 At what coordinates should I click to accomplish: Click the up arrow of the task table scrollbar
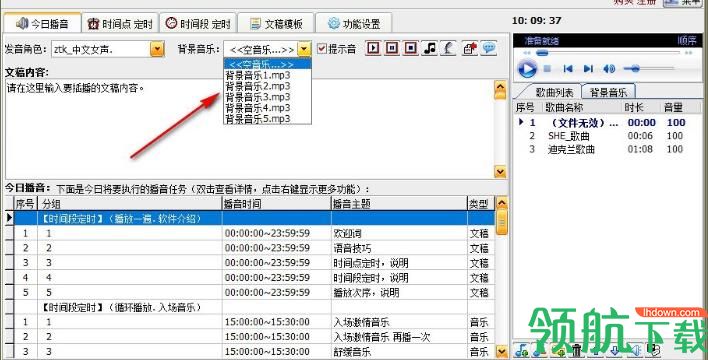[502, 203]
